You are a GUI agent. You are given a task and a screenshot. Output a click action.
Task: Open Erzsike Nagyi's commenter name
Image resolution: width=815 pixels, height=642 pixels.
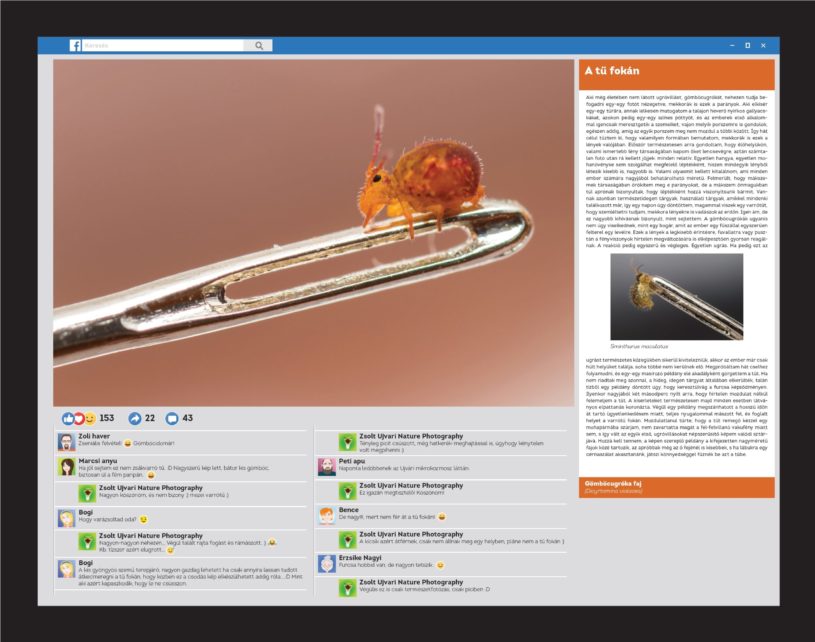(361, 558)
